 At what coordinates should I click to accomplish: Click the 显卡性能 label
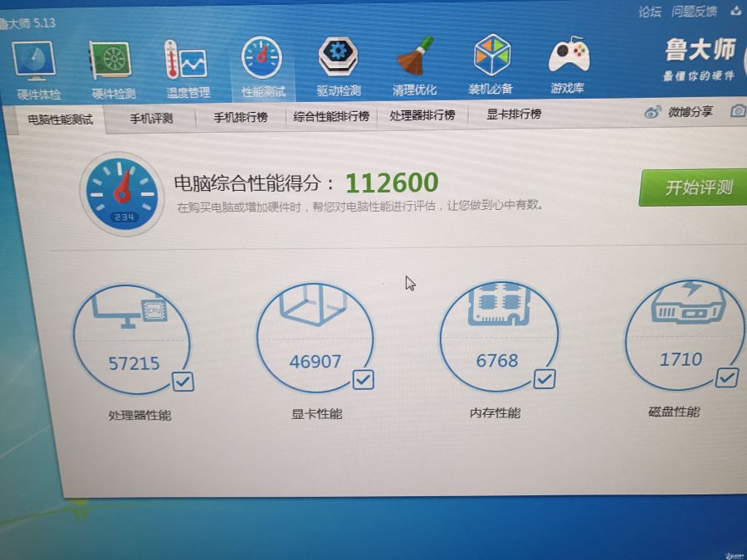point(317,414)
